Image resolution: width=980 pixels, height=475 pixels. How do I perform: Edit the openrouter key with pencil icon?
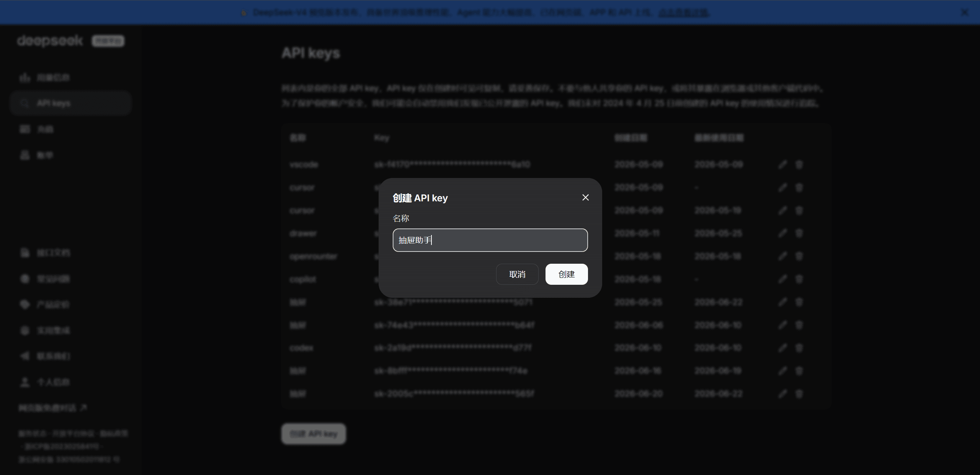point(783,256)
